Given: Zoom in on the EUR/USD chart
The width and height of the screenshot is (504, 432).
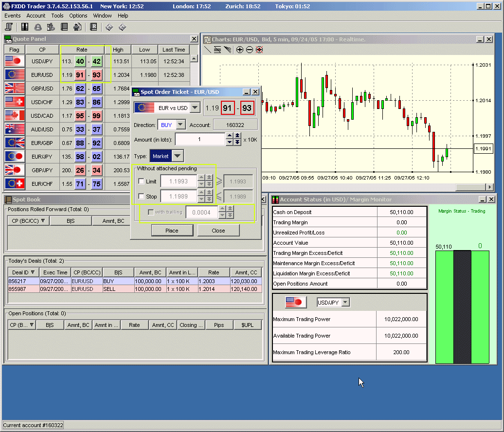Looking at the screenshot, I should pyautogui.click(x=240, y=50).
